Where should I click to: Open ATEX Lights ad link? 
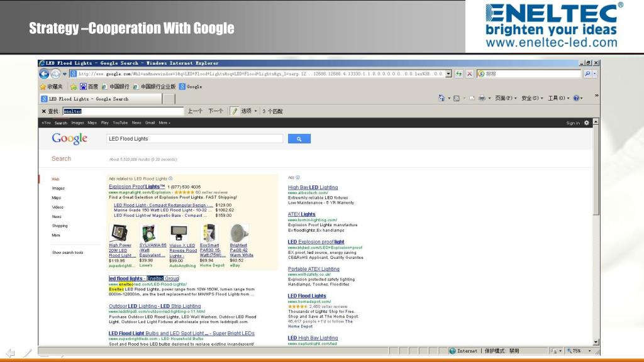pos(301,214)
